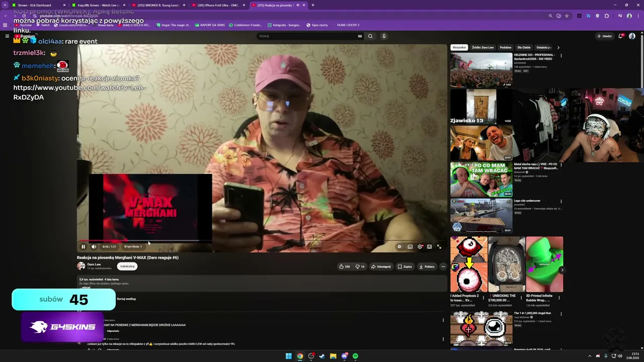
Task: Open YouTube hamburger guide menu
Action: coord(7,36)
